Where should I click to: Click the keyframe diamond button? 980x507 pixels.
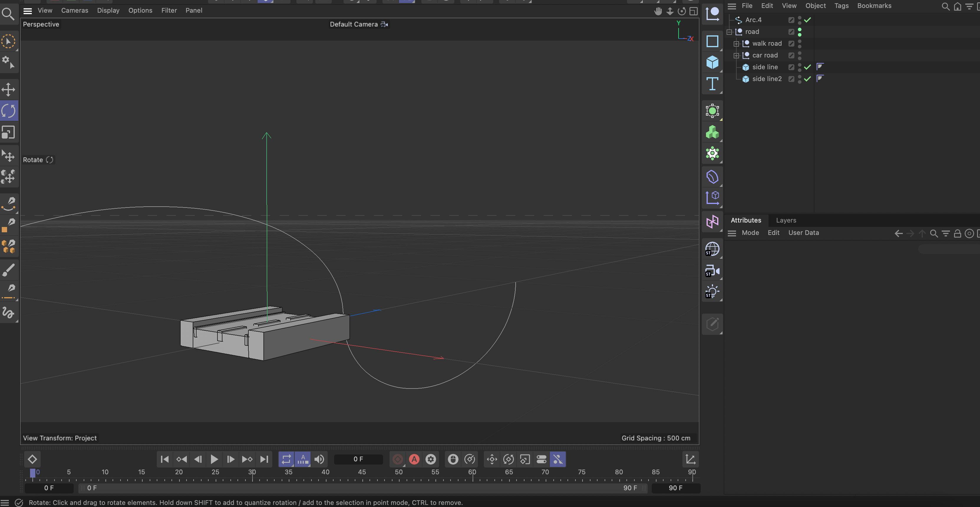32,460
